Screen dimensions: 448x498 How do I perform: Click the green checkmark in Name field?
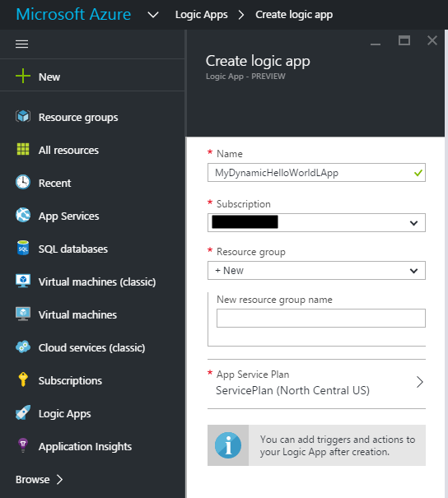coord(418,173)
